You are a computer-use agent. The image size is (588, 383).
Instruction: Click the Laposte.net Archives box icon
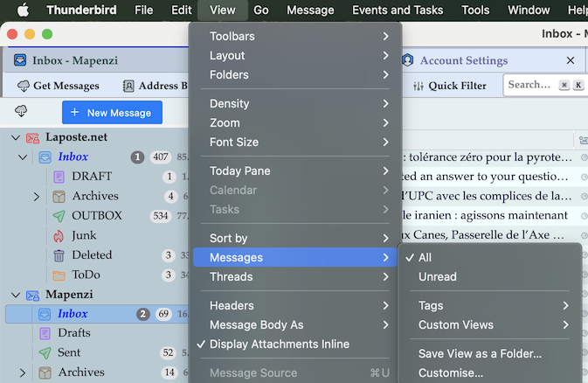click(59, 197)
